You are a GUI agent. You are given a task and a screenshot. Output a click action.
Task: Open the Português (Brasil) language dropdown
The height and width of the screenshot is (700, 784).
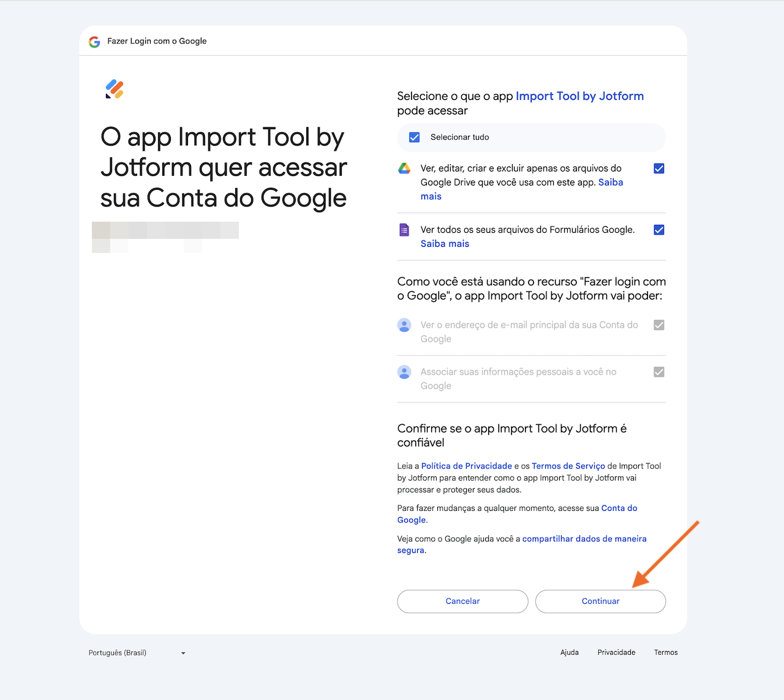point(137,653)
